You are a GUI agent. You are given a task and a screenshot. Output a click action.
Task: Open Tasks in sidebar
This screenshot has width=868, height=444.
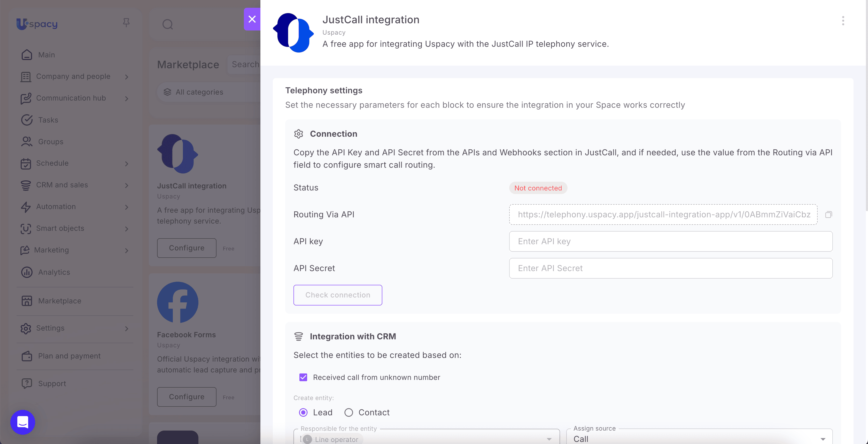[x=48, y=120]
